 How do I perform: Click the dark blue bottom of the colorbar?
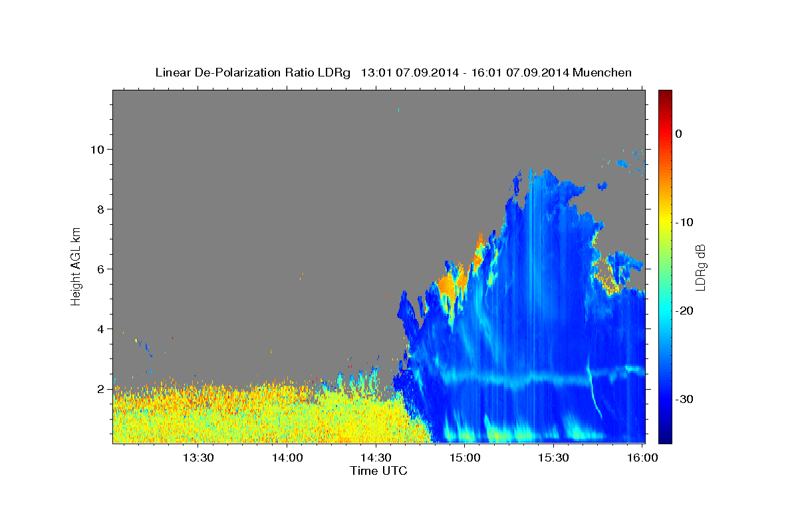(665, 436)
